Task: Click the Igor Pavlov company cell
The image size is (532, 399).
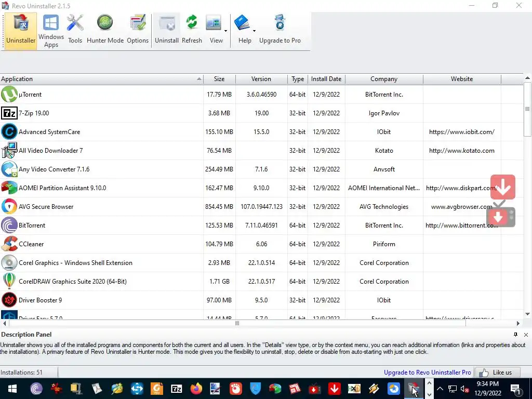Action: (384, 113)
